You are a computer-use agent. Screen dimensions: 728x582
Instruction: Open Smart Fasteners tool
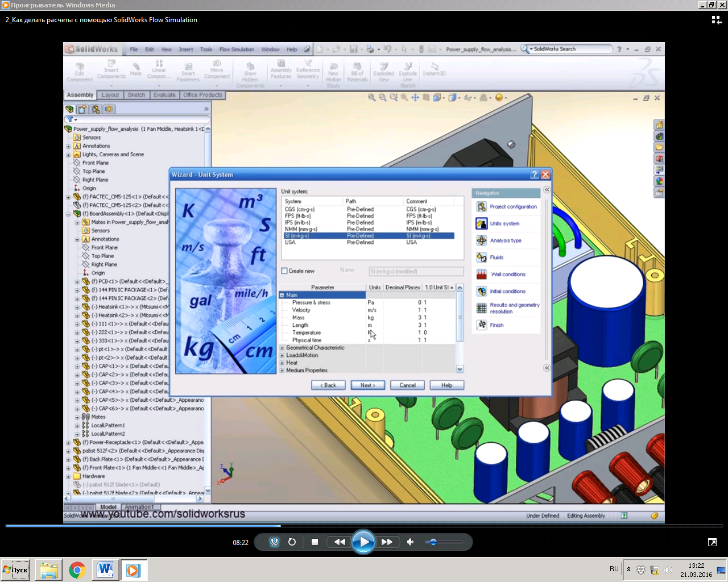point(188,72)
